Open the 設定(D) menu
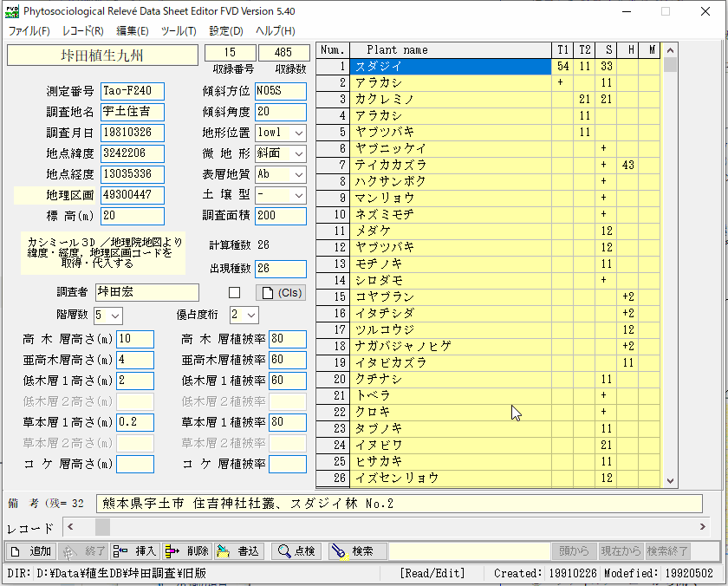Image resolution: width=728 pixels, height=586 pixels. [226, 31]
